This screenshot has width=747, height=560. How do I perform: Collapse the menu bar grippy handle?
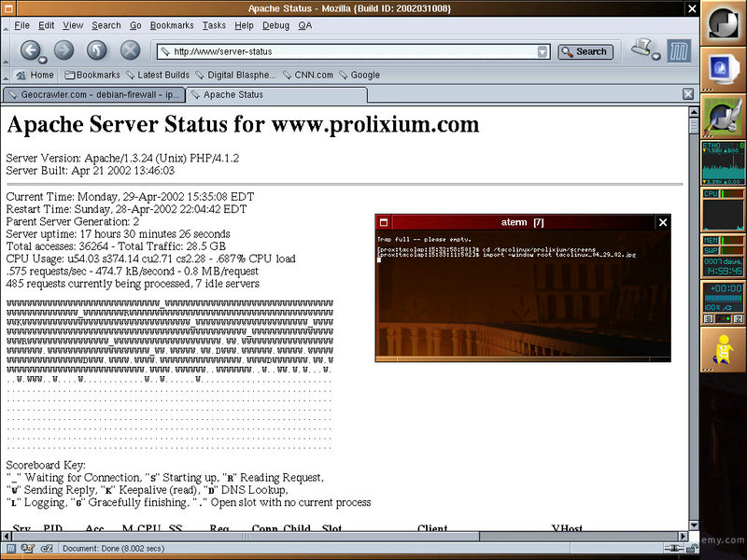pos(6,26)
